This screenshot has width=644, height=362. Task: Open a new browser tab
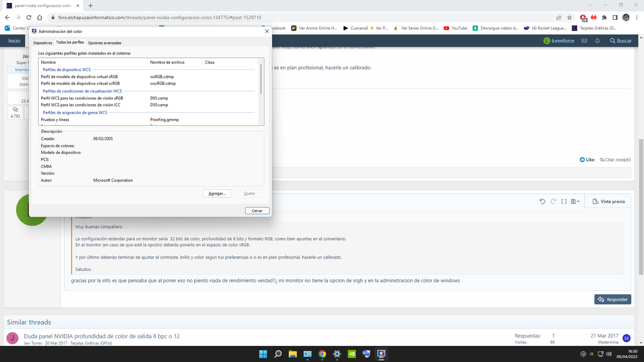(91, 6)
